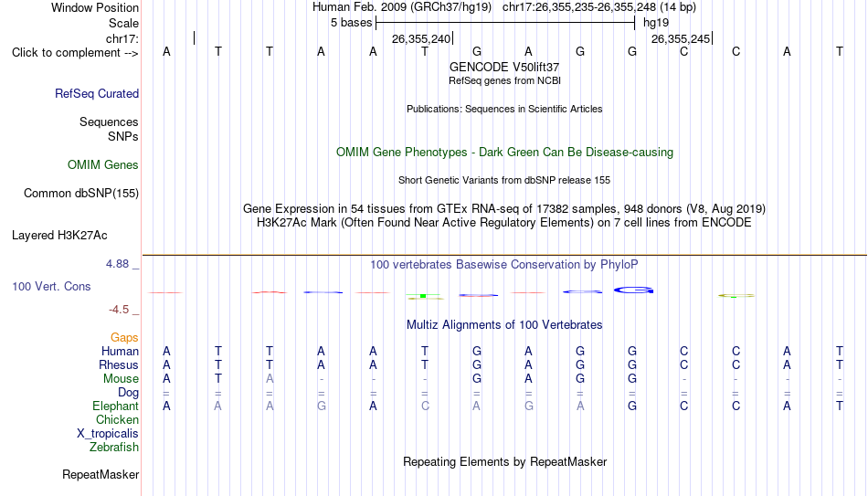Click the GENCODE V50lift37 track title
This screenshot has height=496, width=868.
(x=504, y=67)
